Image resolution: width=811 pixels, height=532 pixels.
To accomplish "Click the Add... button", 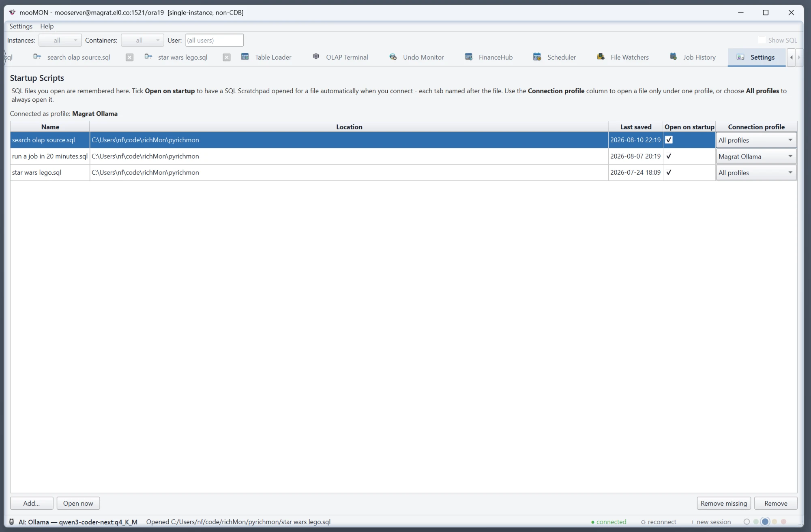I will 32,503.
